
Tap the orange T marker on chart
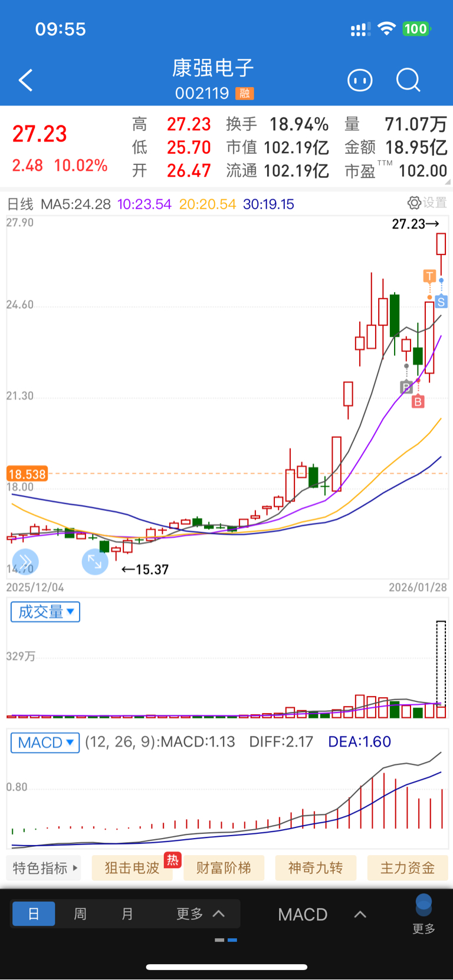pyautogui.click(x=429, y=276)
